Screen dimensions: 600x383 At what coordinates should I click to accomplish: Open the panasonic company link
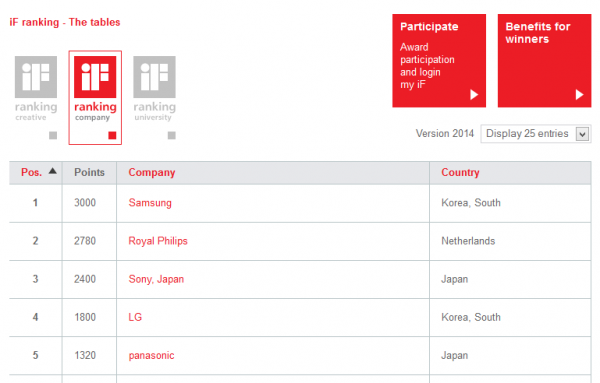(x=152, y=355)
